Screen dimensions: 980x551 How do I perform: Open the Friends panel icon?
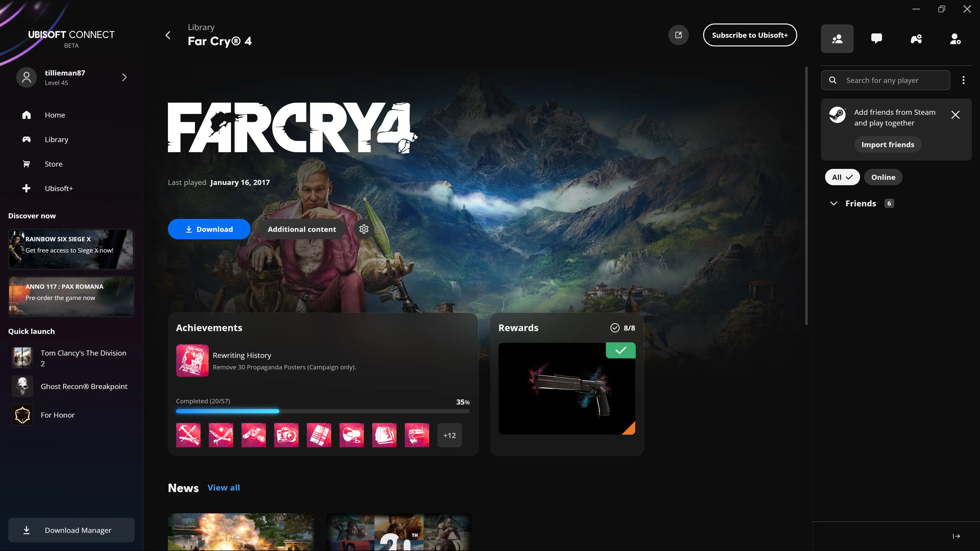837,39
